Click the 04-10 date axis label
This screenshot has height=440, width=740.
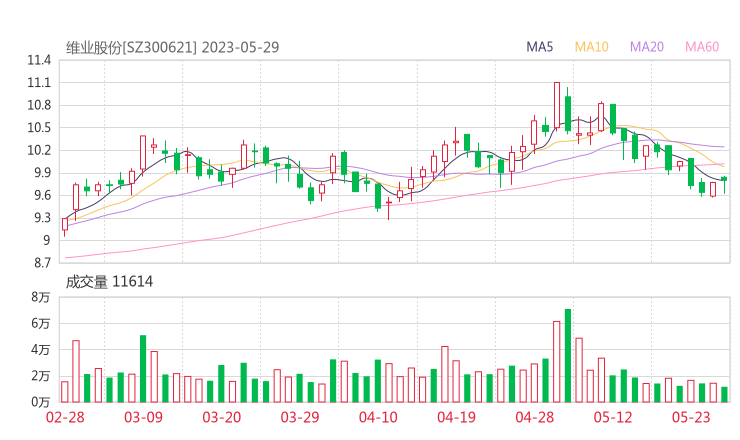pyautogui.click(x=378, y=417)
